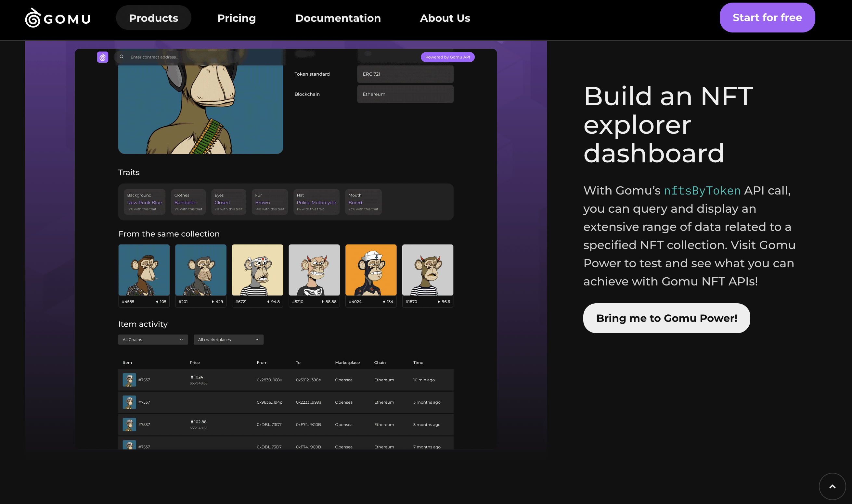Click the Ethereum blockchain field
852x504 pixels.
(405, 94)
